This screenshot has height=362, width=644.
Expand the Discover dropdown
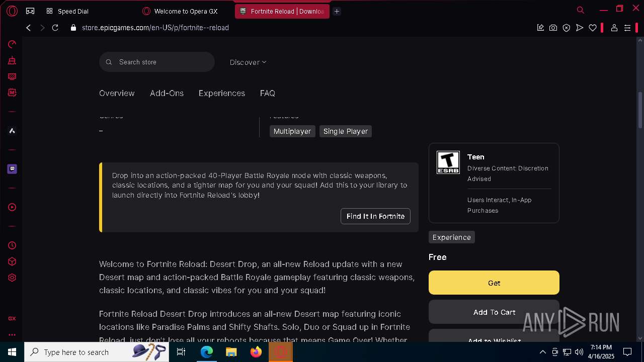[248, 62]
